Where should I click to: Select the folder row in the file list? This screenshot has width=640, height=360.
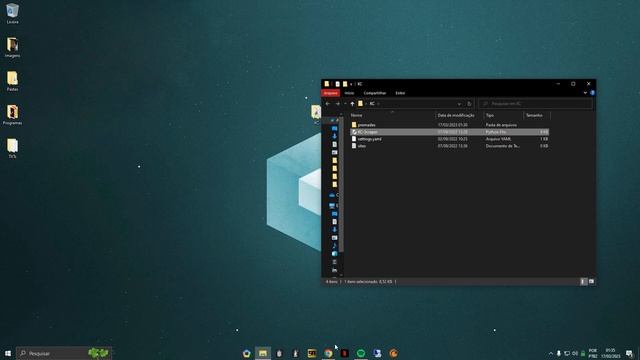tap(449, 125)
